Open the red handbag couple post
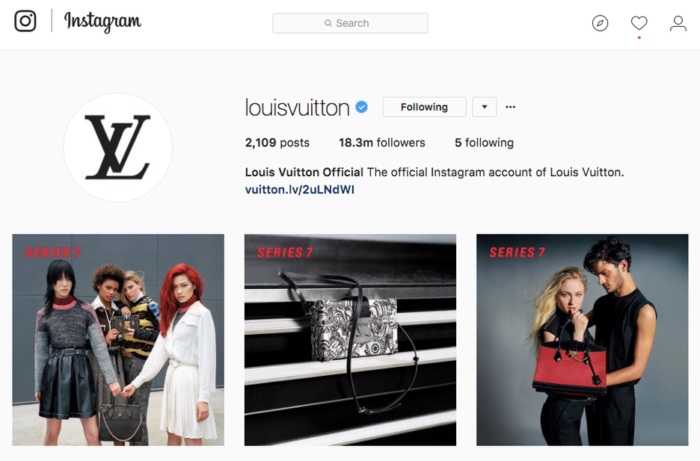Image resolution: width=700 pixels, height=461 pixels. pos(582,340)
